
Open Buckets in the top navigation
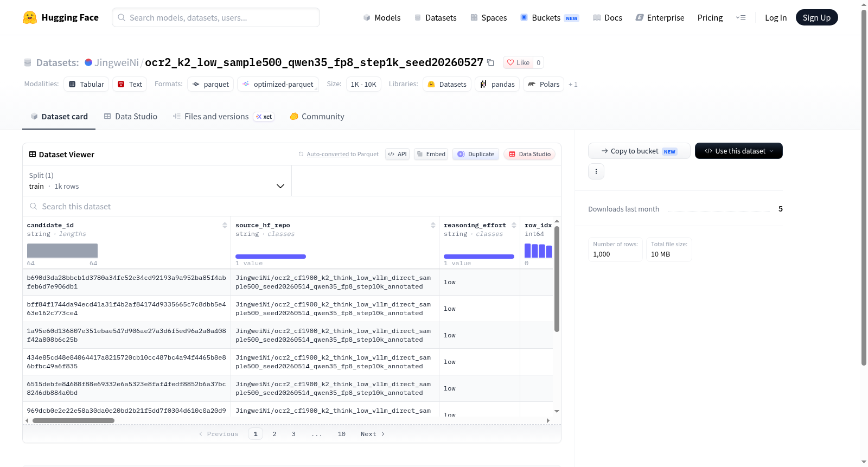[550, 17]
